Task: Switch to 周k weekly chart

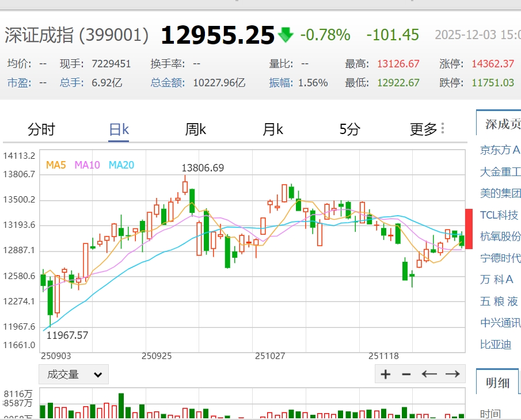Action: 195,129
